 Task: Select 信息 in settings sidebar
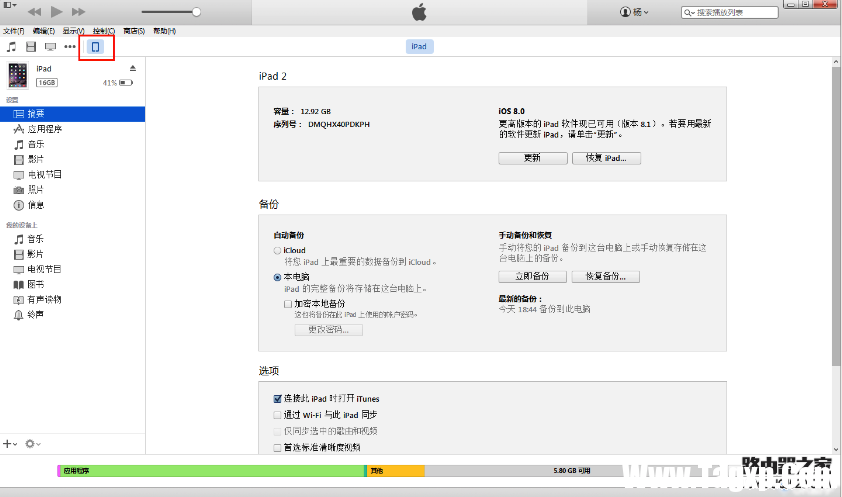72,205
